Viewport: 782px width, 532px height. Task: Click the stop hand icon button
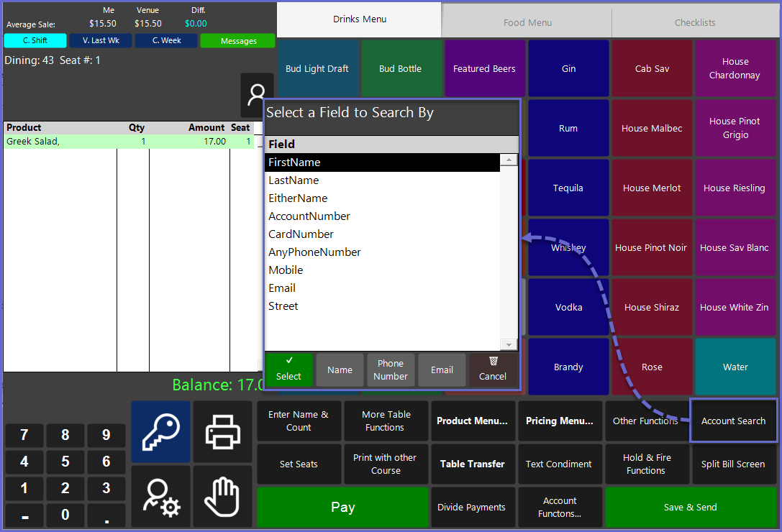click(x=222, y=496)
